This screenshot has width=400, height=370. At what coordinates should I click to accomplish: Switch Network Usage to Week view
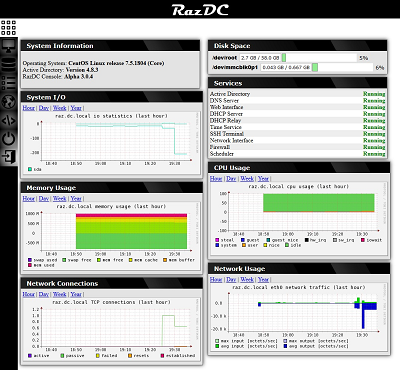click(x=247, y=280)
